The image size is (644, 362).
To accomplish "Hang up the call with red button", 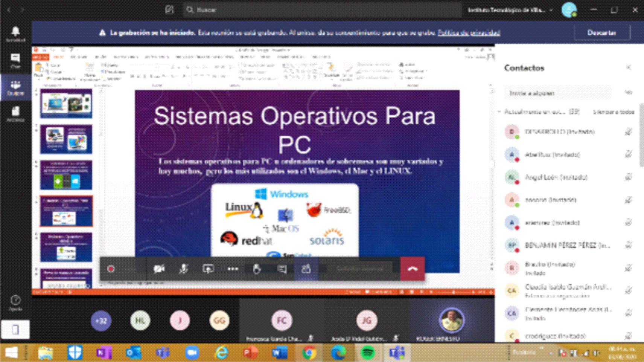I will [x=413, y=269].
